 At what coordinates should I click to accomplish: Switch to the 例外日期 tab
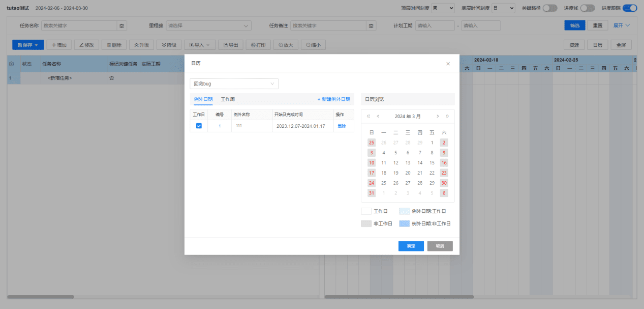203,99
